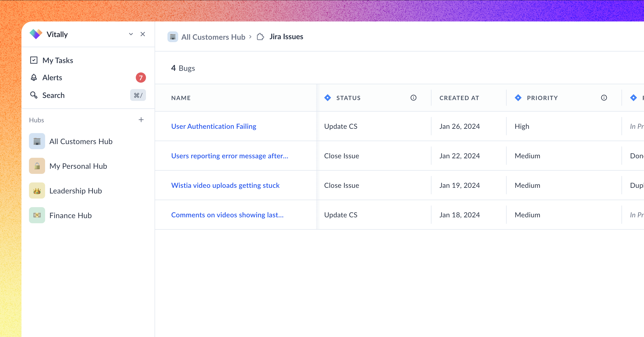
Task: Add a new Hub with the plus button
Action: pyautogui.click(x=141, y=120)
